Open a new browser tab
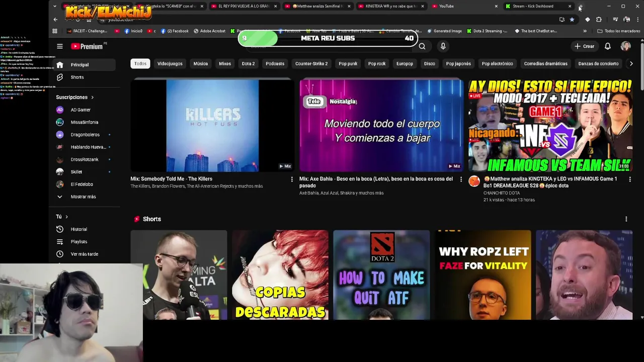 coord(580,6)
